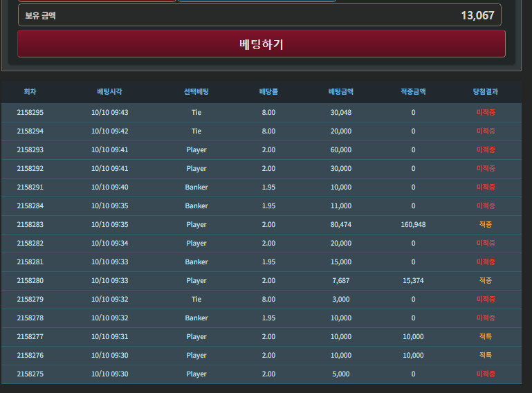Click bet time 10/10 09:40

tap(109, 187)
